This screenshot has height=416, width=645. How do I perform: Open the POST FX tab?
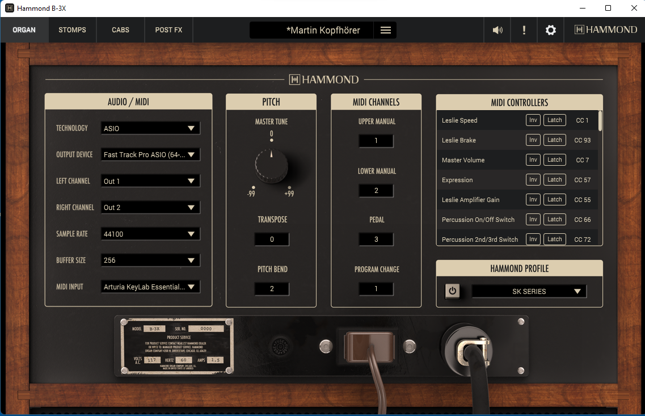(169, 30)
